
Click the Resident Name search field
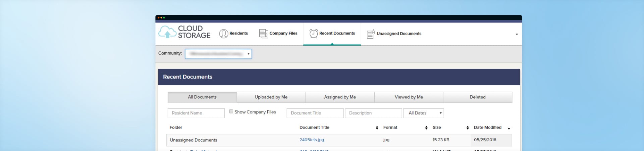tap(196, 113)
